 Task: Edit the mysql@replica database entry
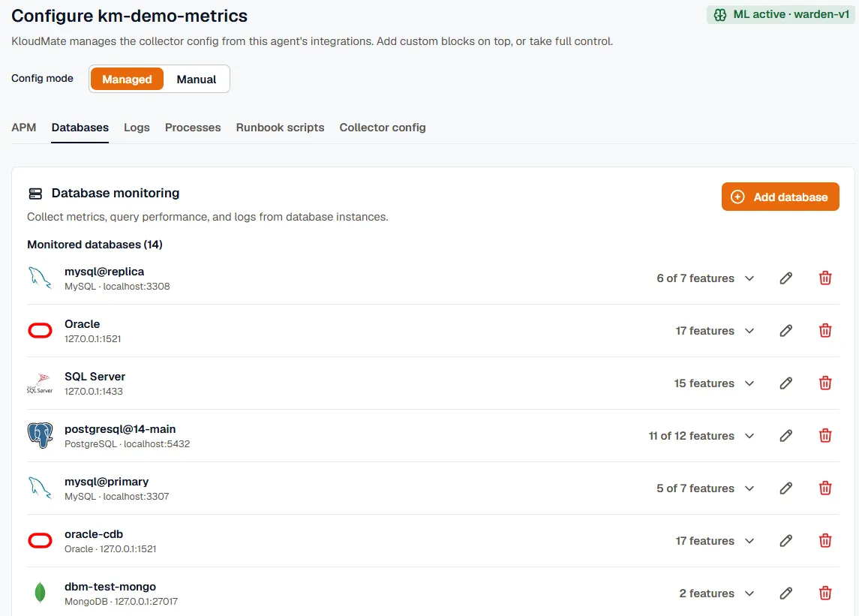(x=785, y=278)
